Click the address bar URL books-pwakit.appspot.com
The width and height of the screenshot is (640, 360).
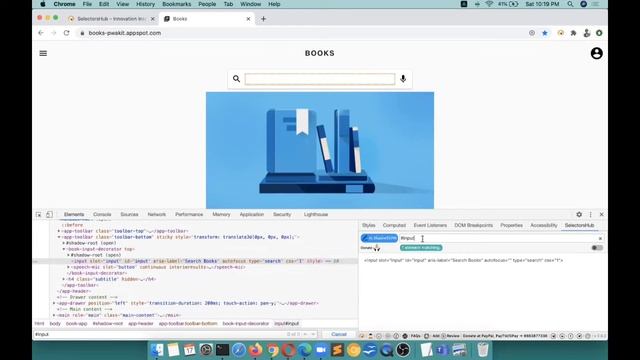pos(124,33)
